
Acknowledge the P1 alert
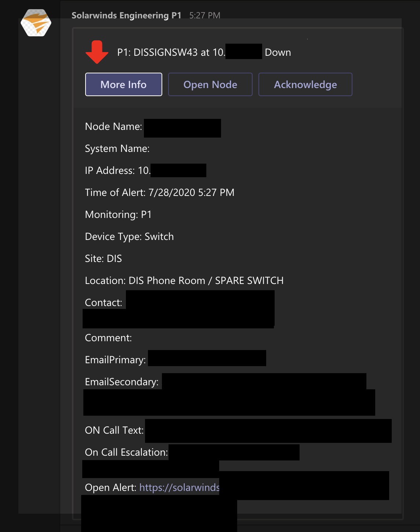[305, 84]
